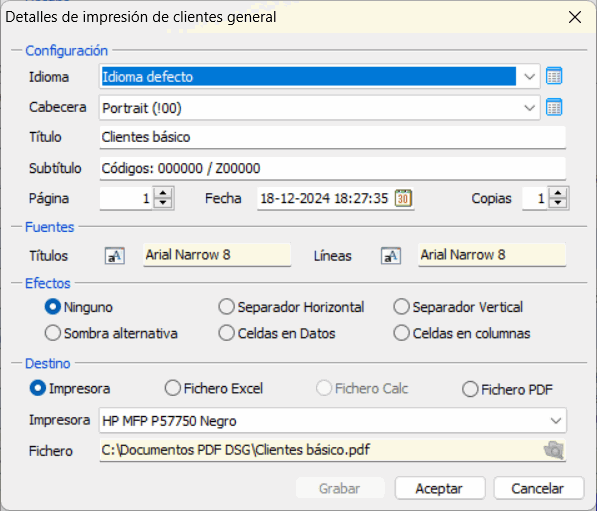Click the Títulos font box Arial Narrow 8
Screen dimensions: 597x511
click(217, 255)
